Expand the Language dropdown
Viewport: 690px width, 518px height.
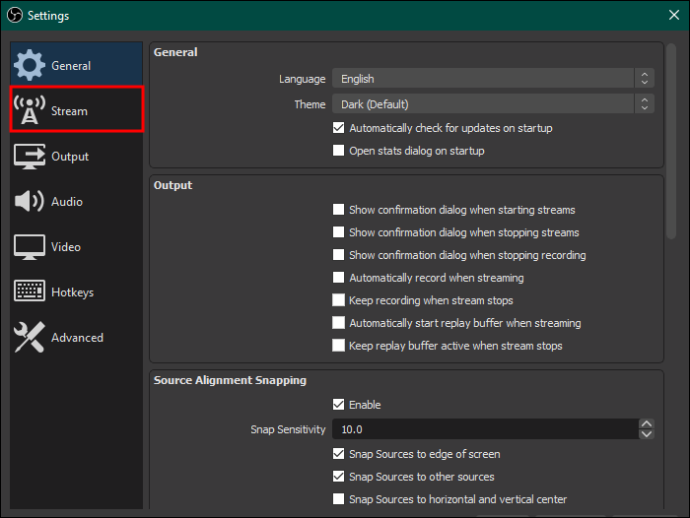(x=493, y=79)
